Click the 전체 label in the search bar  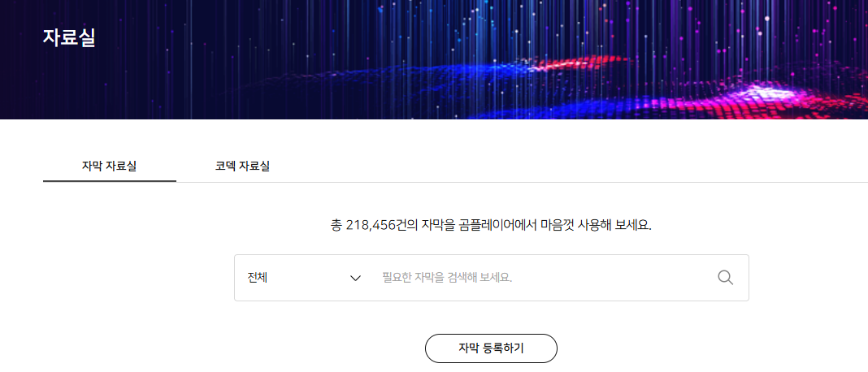tap(258, 278)
